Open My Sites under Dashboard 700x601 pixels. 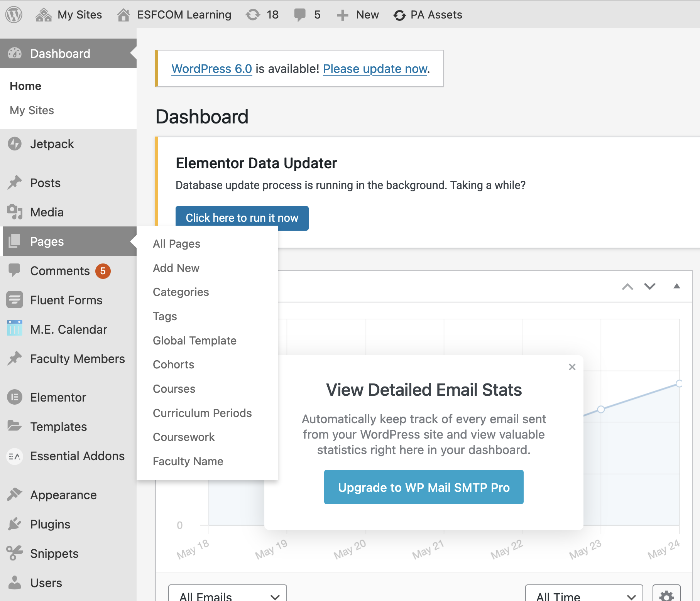pyautogui.click(x=32, y=110)
